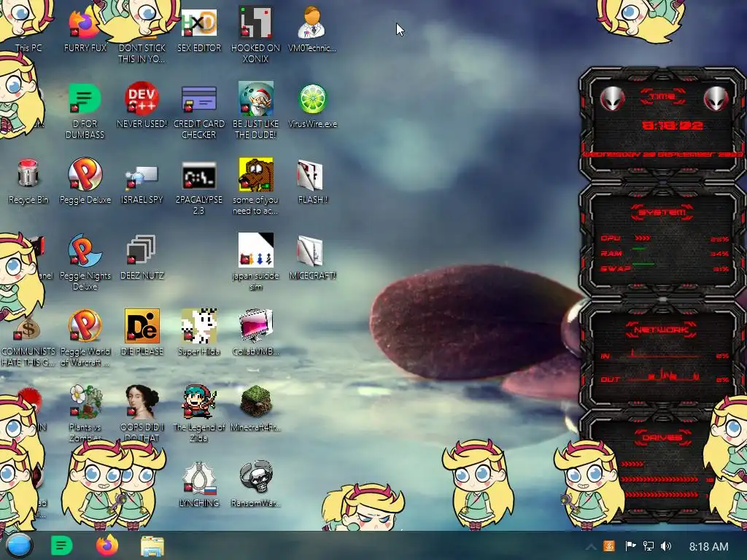747x560 pixels.
Task: Click the Start orb on taskbar
Action: [19, 545]
